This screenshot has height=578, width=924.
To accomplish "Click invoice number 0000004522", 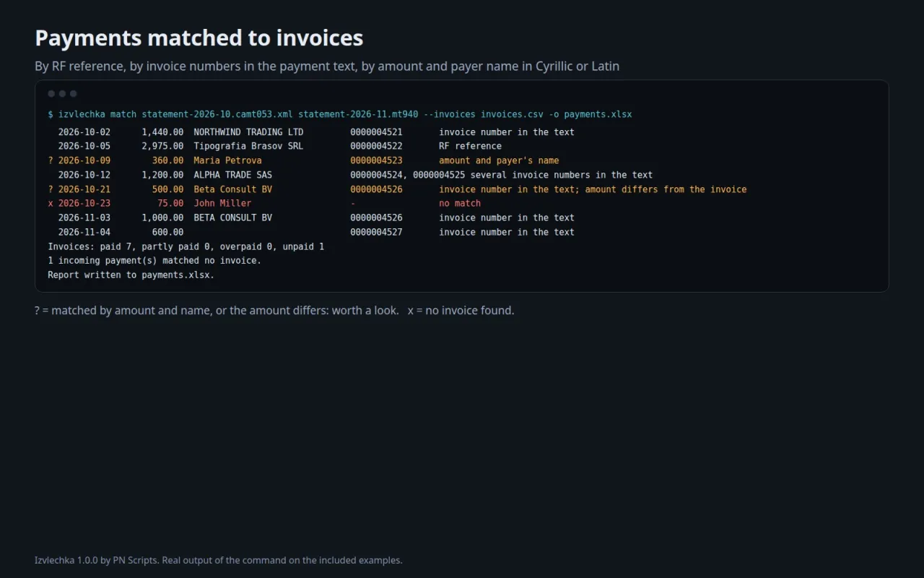I will [376, 146].
